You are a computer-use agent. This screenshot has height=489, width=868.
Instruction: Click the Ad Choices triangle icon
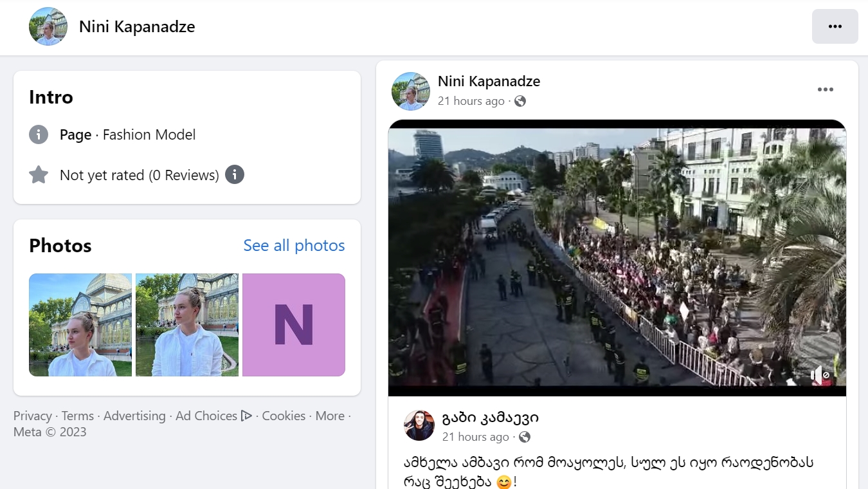(246, 416)
